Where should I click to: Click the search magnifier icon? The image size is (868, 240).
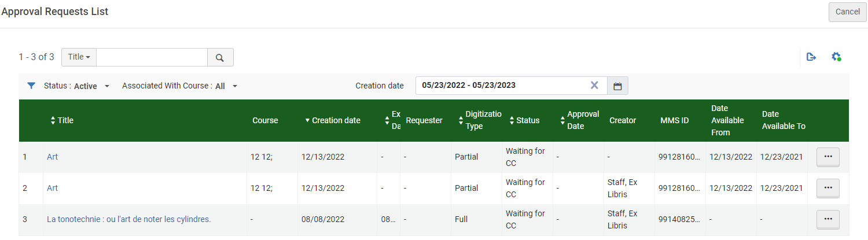pos(220,57)
